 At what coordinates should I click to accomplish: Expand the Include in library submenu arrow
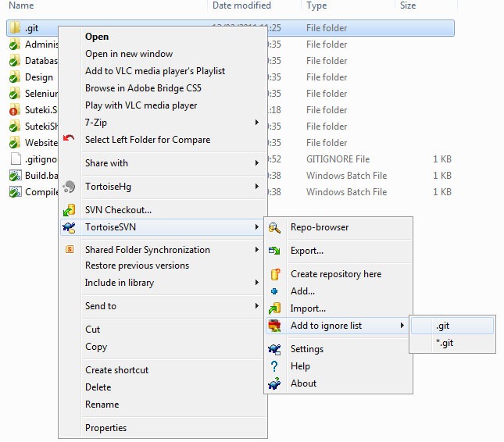pyautogui.click(x=257, y=283)
